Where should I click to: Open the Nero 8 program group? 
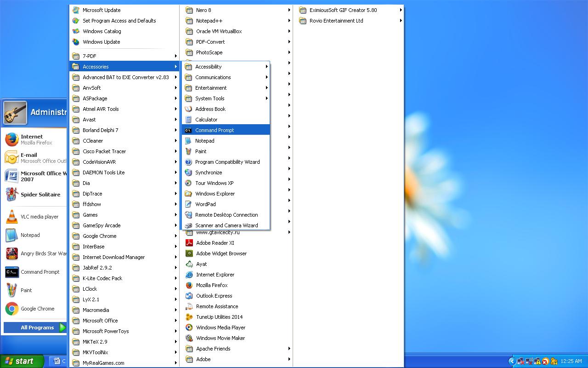point(237,10)
